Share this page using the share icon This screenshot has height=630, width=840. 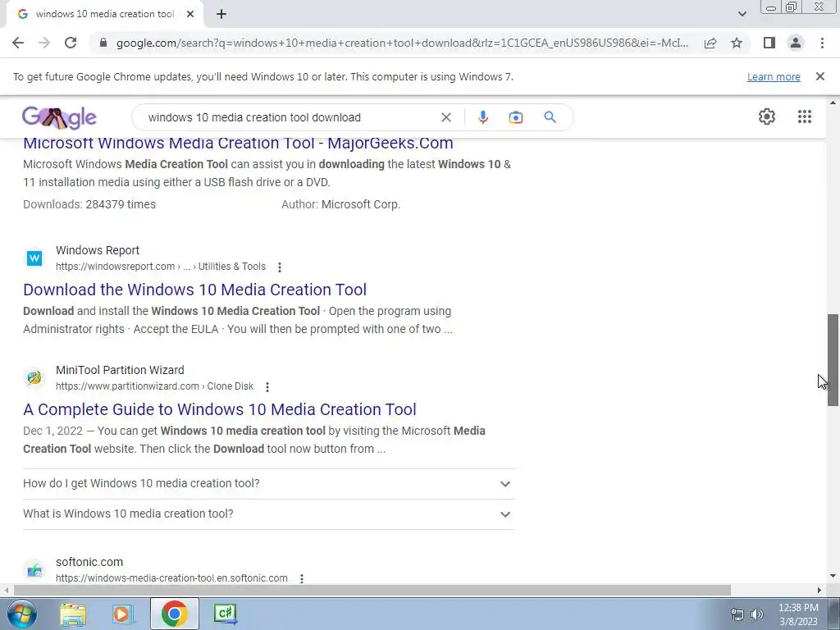[x=710, y=43]
